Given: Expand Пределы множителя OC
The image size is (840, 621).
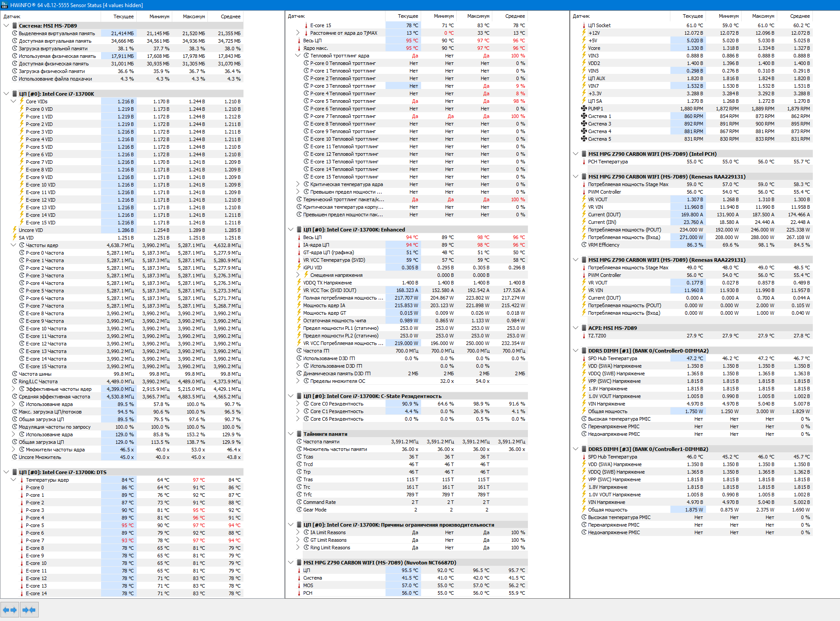Looking at the screenshot, I should [x=298, y=381].
